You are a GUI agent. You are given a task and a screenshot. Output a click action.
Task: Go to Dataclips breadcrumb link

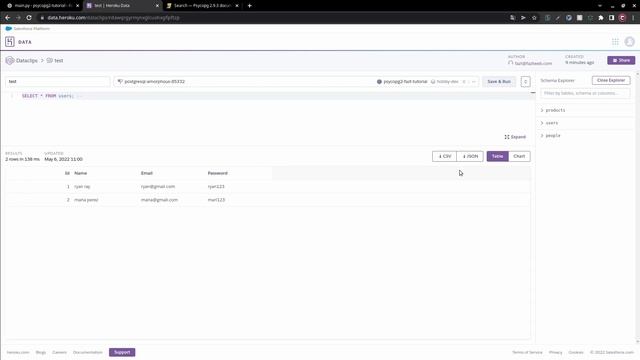click(x=27, y=60)
